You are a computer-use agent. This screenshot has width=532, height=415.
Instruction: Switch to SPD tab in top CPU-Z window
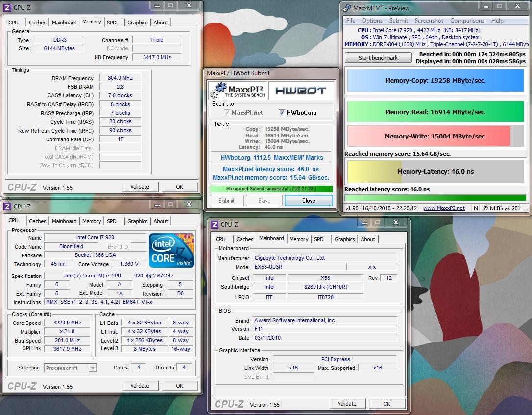(x=112, y=23)
